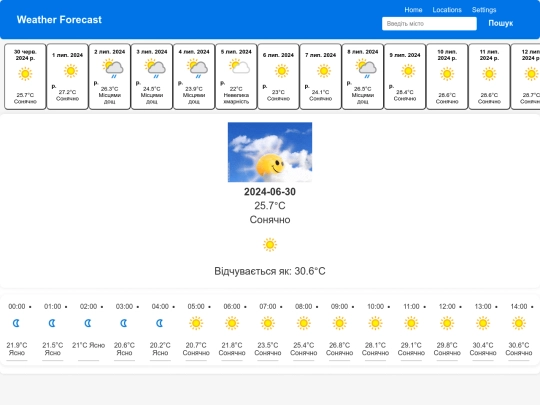The height and width of the screenshot is (405, 540).
Task: Select the 8 лип. 2024 rain cloud icon
Action: click(x=365, y=68)
